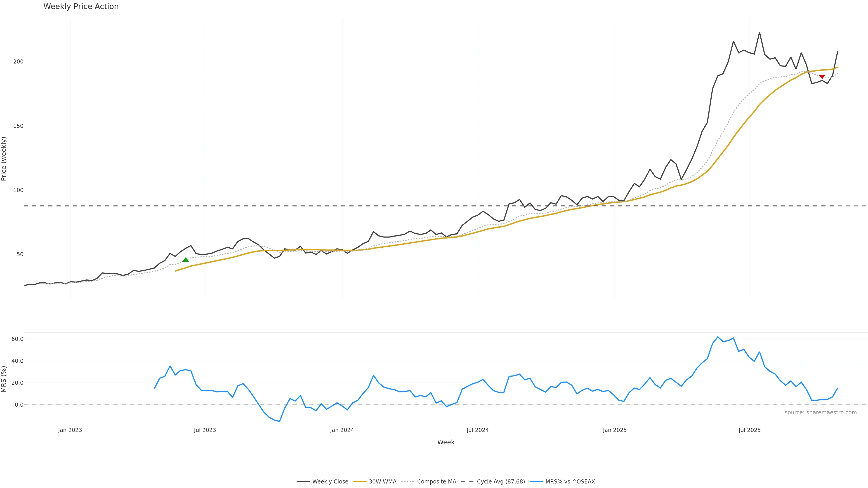Click the green buy-signal triangle marker
Image resolution: width=868 pixels, height=488 pixels.
[x=186, y=259]
